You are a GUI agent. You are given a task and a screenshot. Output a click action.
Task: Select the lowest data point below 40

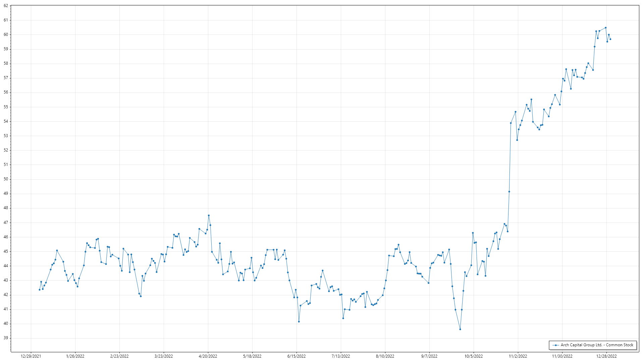(x=460, y=329)
